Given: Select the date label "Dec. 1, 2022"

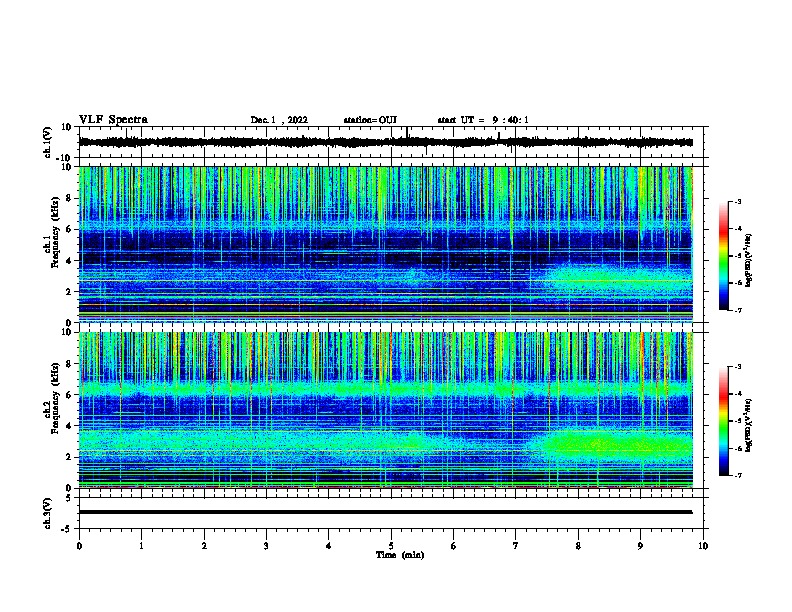Looking at the screenshot, I should [x=279, y=120].
